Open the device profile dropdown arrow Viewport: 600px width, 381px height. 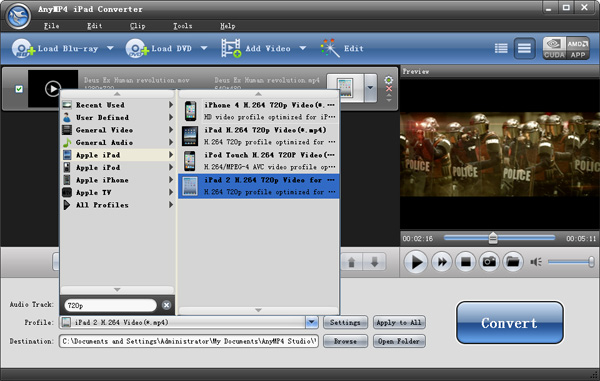coord(370,88)
